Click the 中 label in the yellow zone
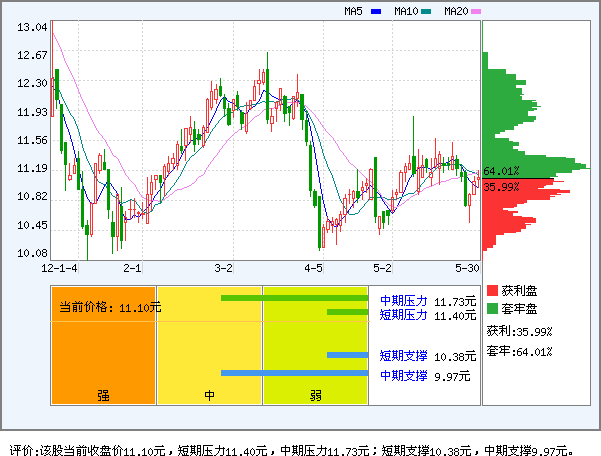This screenshot has width=601, height=456. pyautogui.click(x=209, y=395)
